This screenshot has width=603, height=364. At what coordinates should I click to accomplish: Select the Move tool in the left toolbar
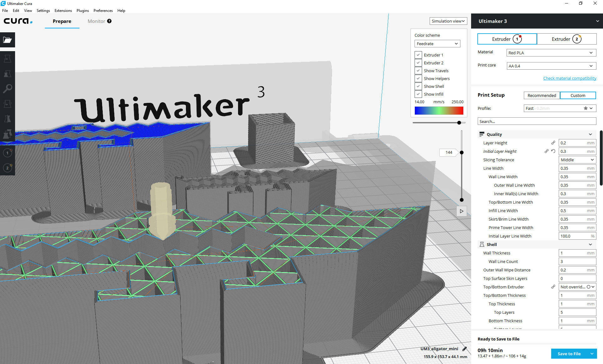[x=8, y=58]
